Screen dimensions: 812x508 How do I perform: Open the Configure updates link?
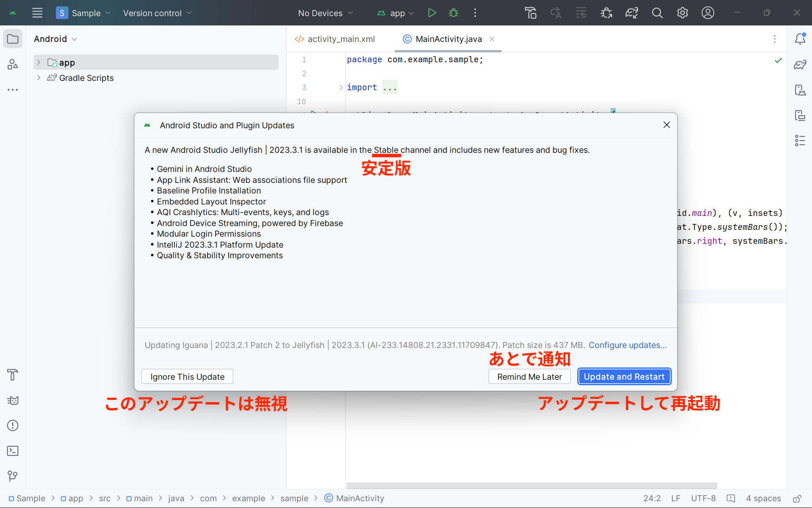(x=628, y=345)
